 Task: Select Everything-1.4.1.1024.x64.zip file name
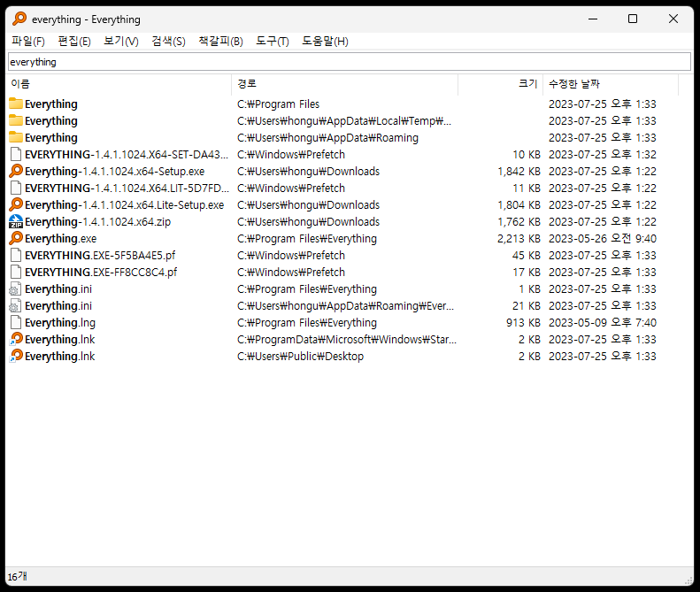click(x=97, y=222)
